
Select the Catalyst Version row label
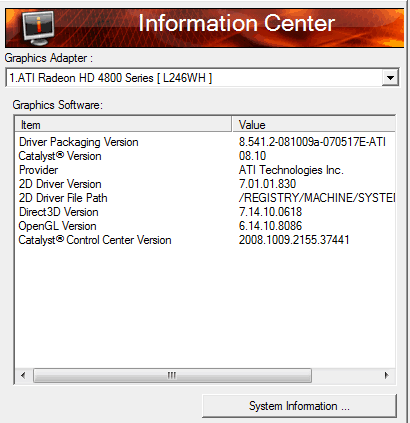pos(60,156)
